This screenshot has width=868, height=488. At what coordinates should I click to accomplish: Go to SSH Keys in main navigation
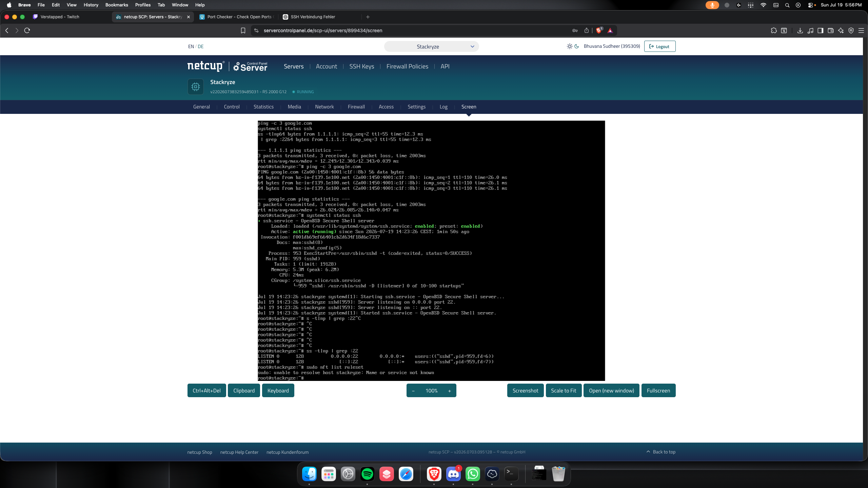coord(361,66)
